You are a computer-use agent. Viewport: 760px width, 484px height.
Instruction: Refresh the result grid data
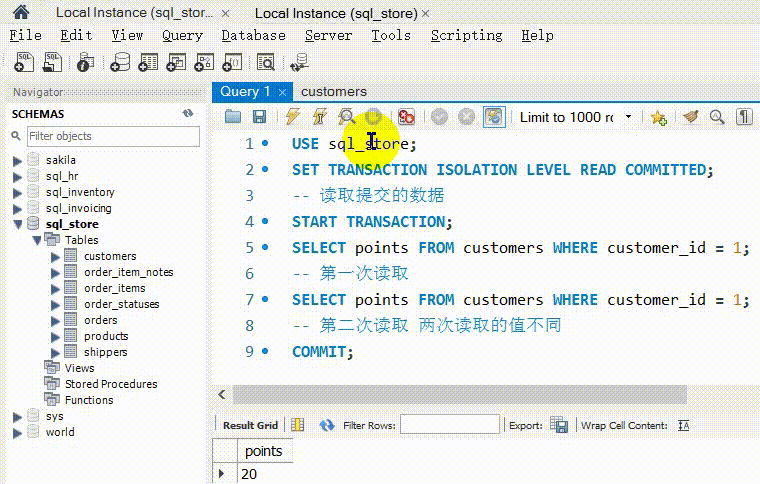click(x=327, y=425)
